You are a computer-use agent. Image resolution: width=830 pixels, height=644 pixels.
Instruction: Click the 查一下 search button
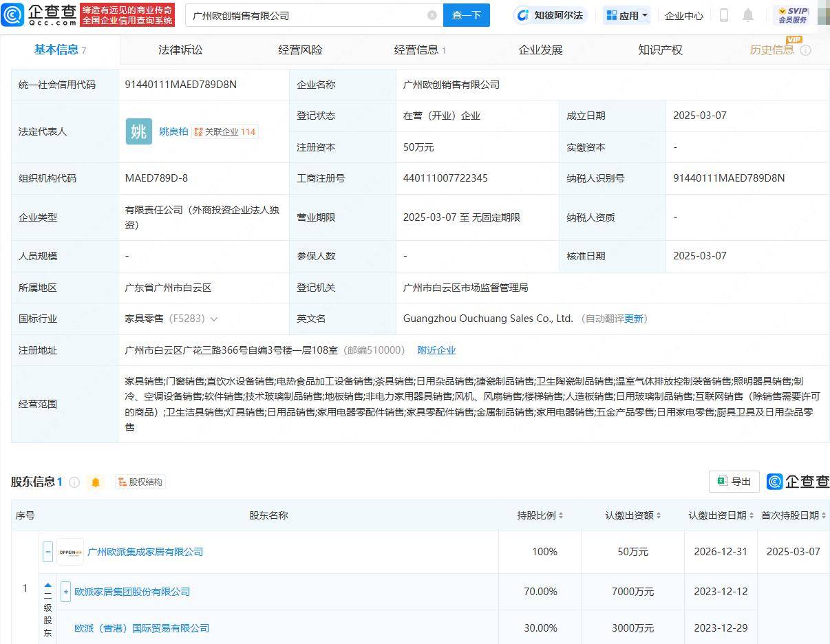(x=467, y=15)
